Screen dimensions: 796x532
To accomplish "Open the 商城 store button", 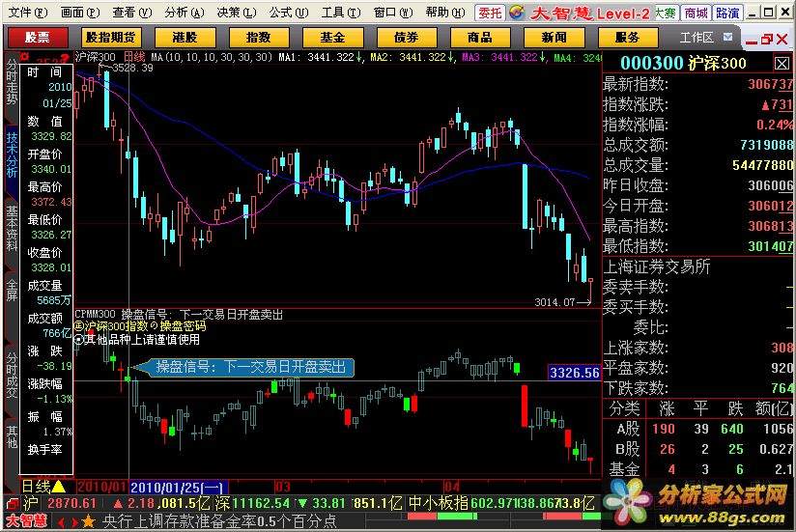I will pos(696,13).
